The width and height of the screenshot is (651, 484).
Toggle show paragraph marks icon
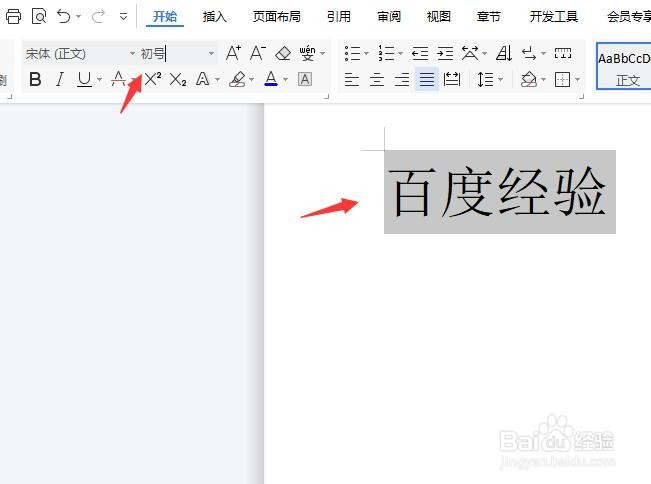529,53
